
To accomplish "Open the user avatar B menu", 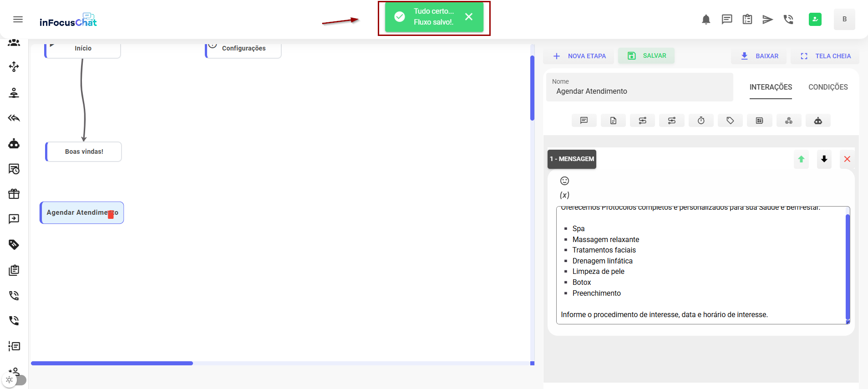I will coord(844,19).
